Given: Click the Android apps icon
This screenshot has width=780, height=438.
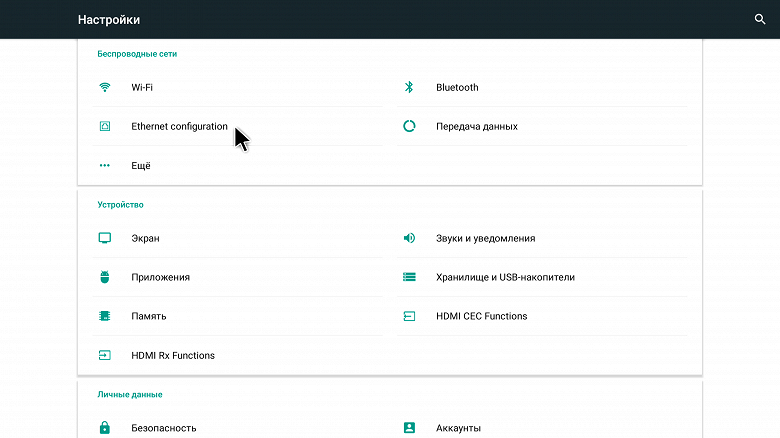Looking at the screenshot, I should pos(104,277).
